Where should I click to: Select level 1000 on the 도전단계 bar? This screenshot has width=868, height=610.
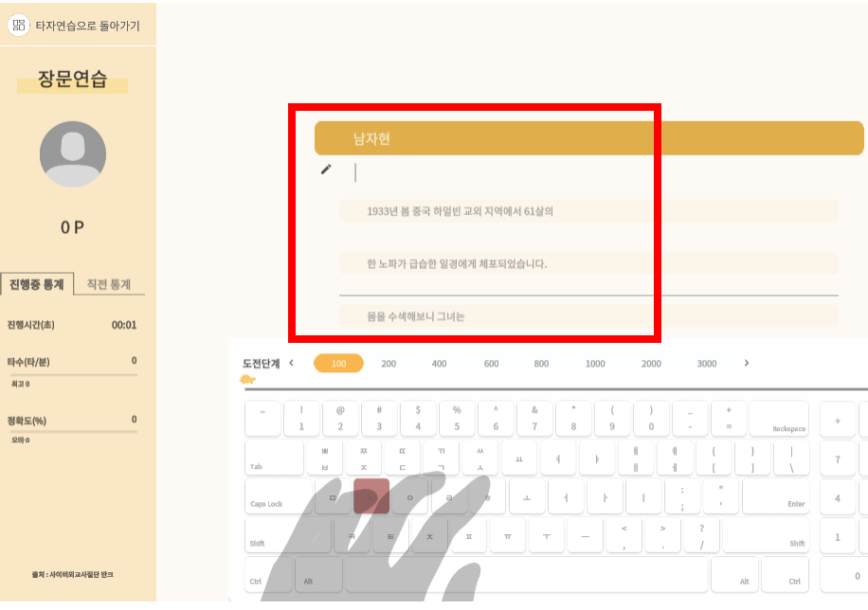[596, 363]
